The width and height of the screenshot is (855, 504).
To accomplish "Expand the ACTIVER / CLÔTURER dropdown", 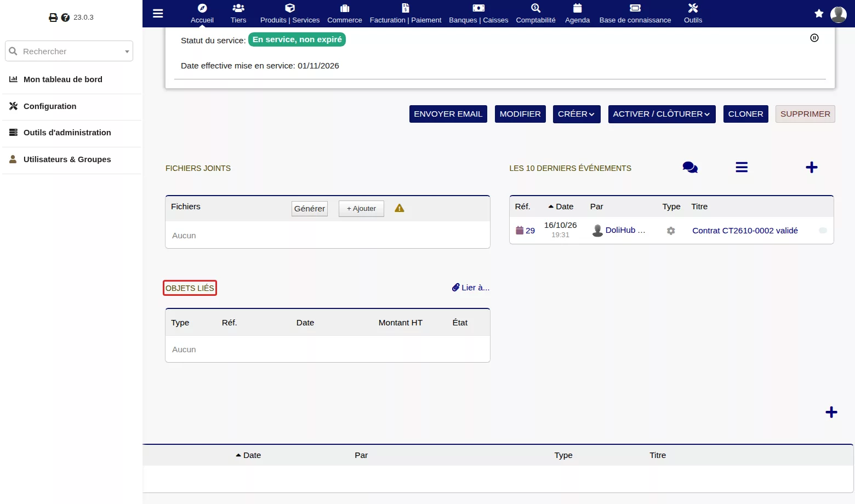I will point(662,114).
